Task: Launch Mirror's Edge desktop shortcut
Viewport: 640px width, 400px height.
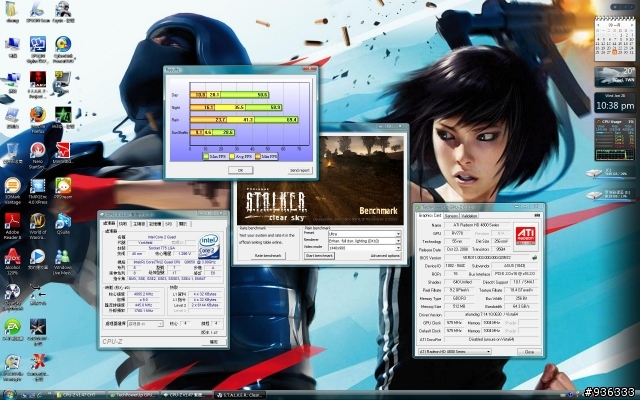Action: coord(63,151)
